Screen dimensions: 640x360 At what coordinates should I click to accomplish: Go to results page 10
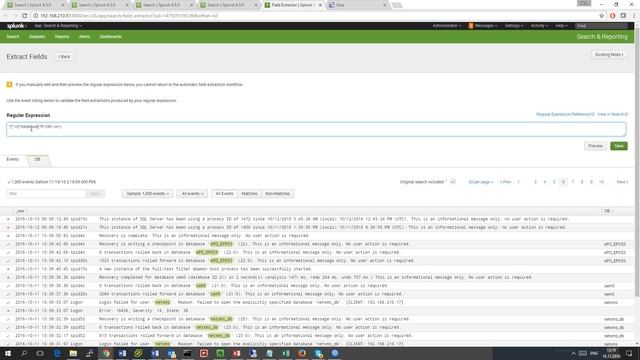click(601, 182)
